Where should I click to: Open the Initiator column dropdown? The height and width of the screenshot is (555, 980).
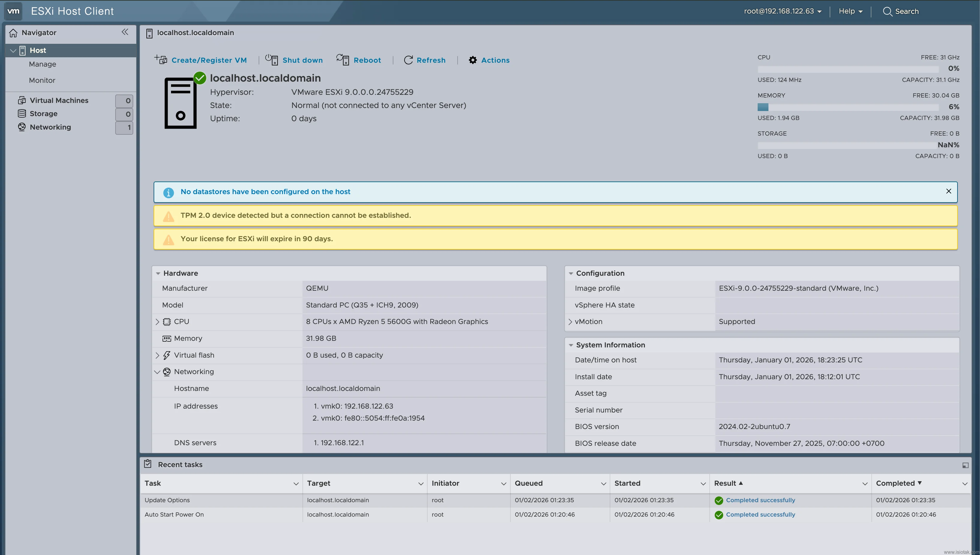(x=503, y=484)
